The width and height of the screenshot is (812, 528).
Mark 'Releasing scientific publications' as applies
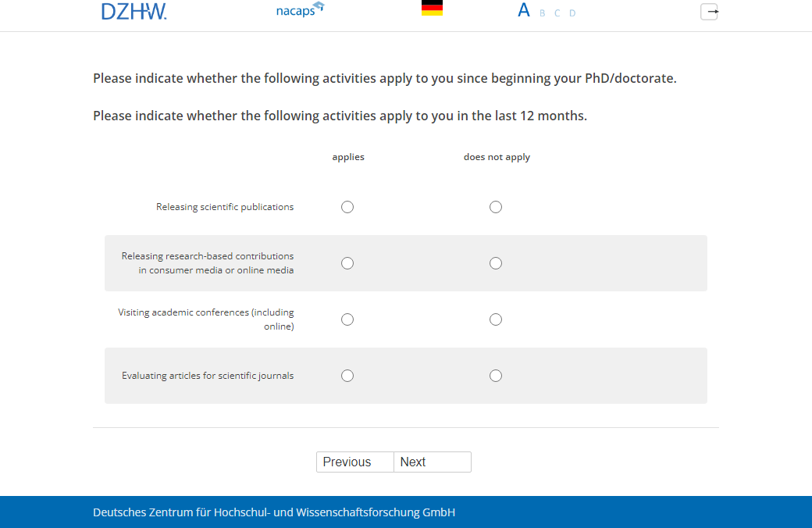click(x=347, y=207)
